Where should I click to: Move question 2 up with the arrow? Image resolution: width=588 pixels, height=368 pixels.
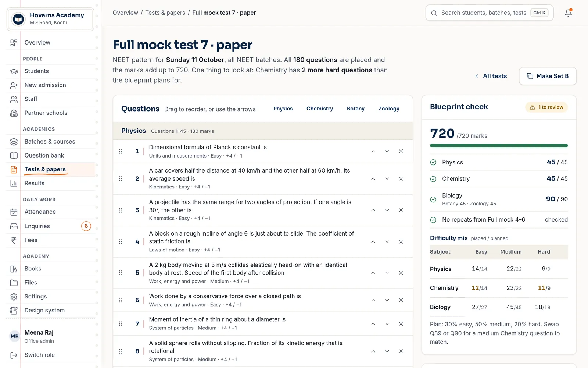tap(373, 178)
